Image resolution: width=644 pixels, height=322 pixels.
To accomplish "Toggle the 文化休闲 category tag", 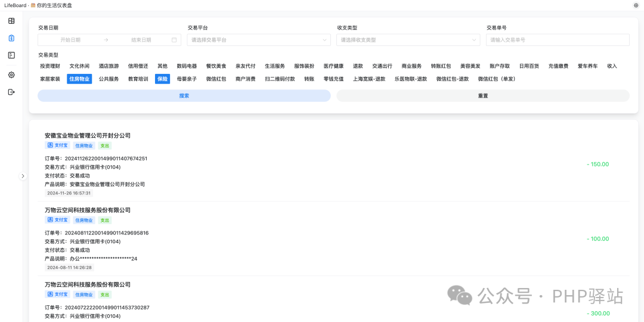I will [x=79, y=66].
